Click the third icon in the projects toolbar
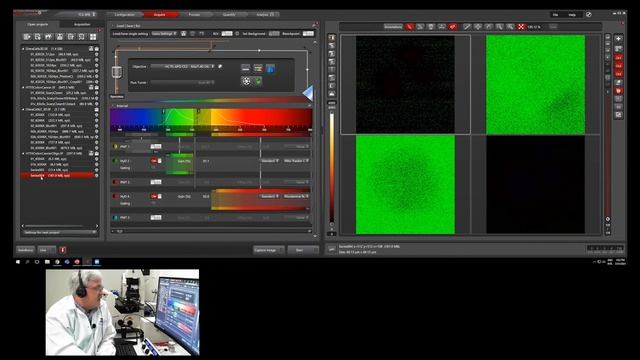Viewport: 640px width, 360px height. pyautogui.click(x=49, y=37)
